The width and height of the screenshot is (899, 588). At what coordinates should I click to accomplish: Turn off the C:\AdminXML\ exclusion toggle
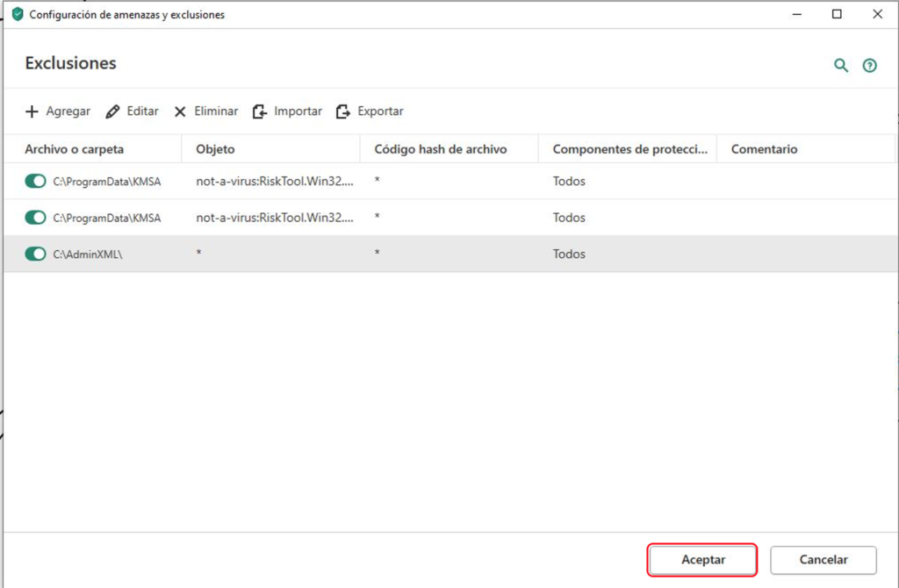[35, 254]
